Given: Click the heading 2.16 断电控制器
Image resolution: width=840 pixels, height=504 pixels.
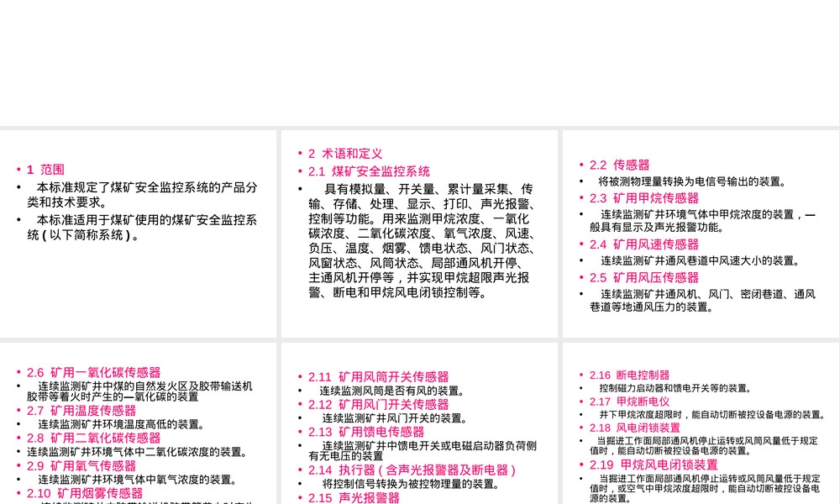Looking at the screenshot, I should [x=629, y=375].
